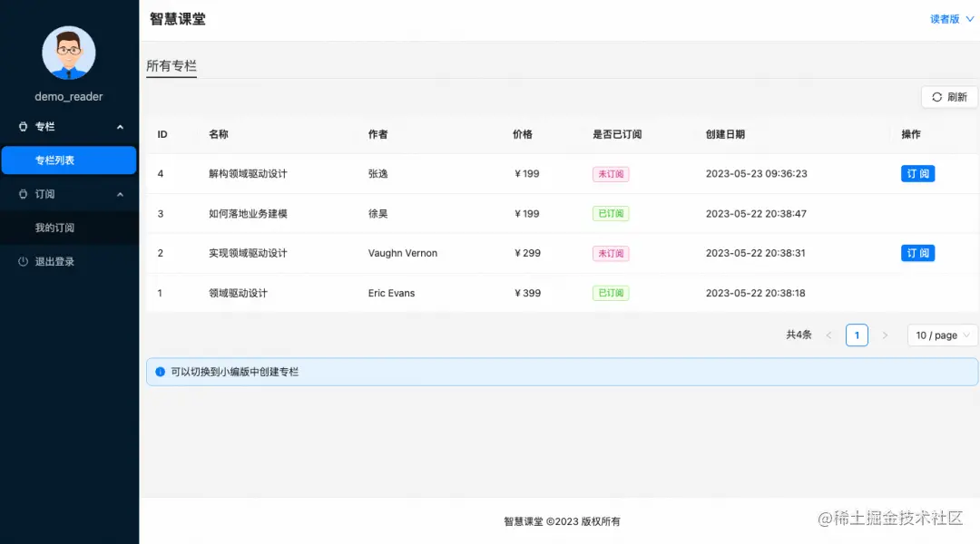Click 订阅 button for 实现领域驱动设计
Viewport: 980px width, 544px height.
point(917,253)
